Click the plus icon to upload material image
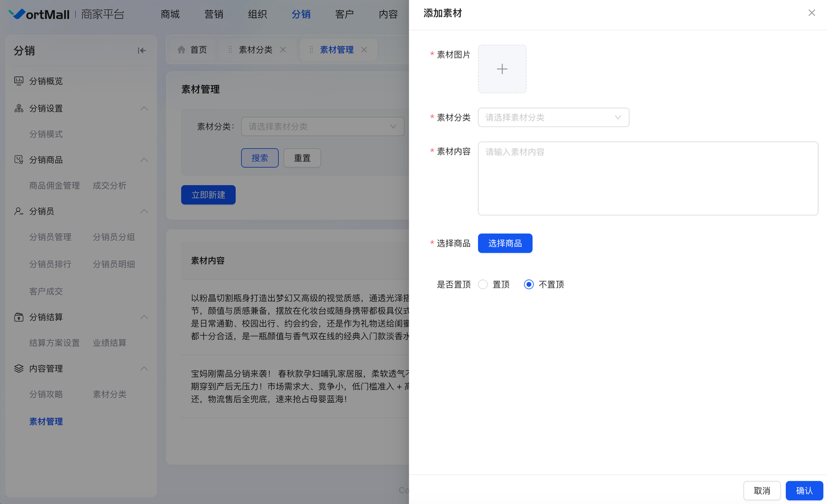Image resolution: width=827 pixels, height=504 pixels. click(x=502, y=69)
